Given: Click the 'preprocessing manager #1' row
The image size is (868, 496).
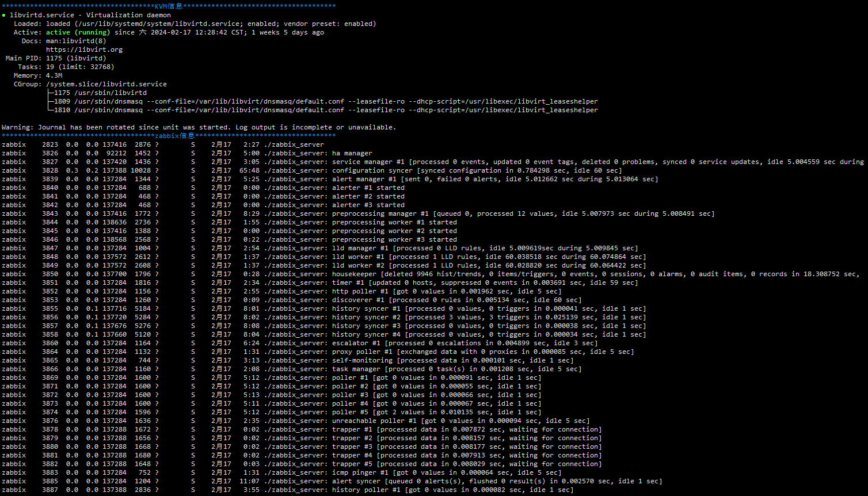Looking at the screenshot, I should pyautogui.click(x=358, y=213).
